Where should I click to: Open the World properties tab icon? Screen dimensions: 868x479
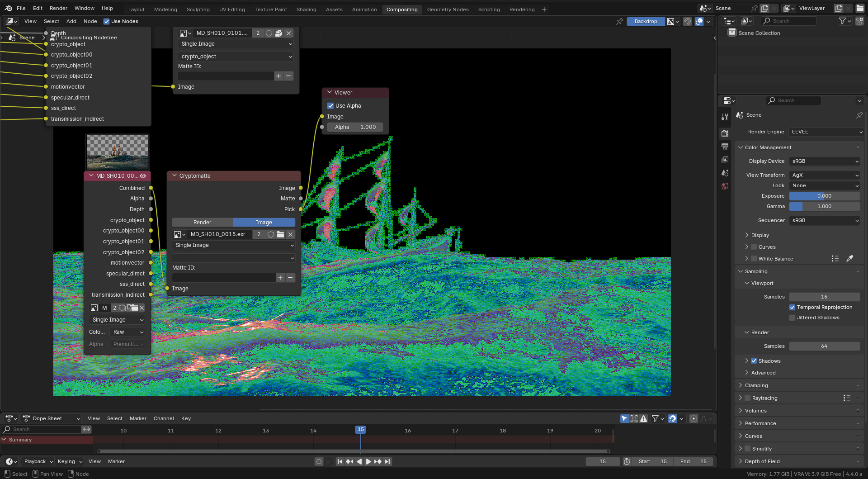coord(725,186)
